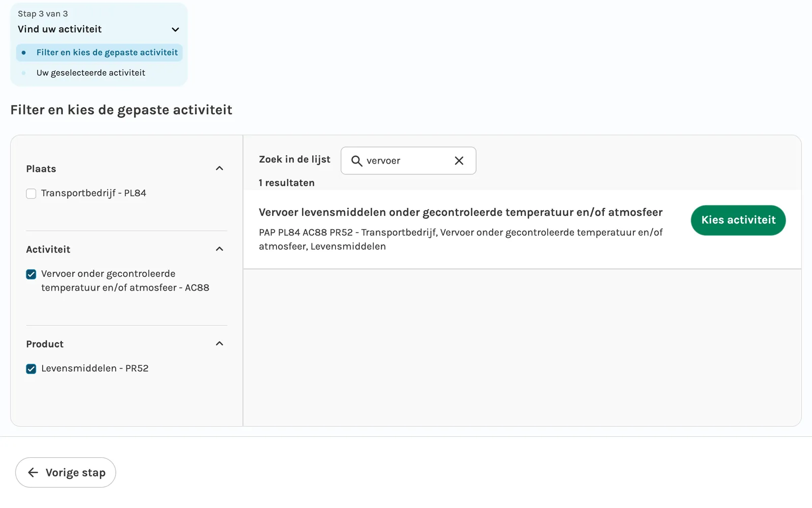
Task: Uncheck the Levensmiddelen - PR52 checkbox
Action: click(31, 369)
